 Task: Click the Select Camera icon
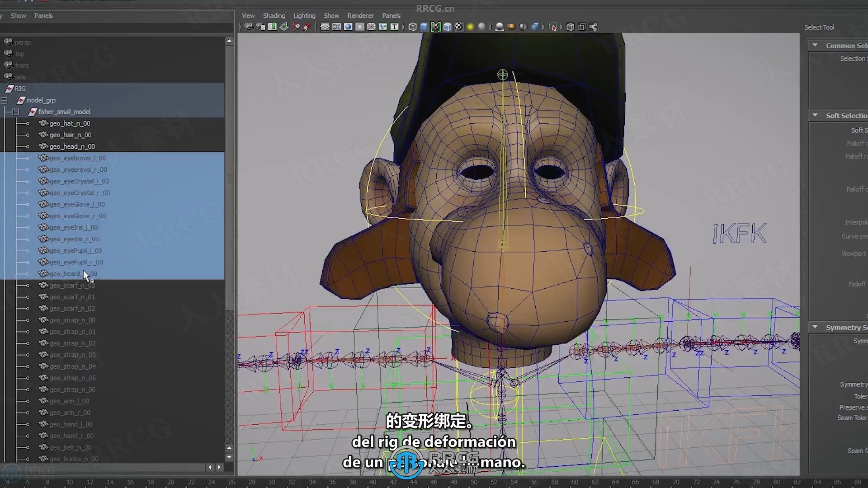tap(249, 27)
